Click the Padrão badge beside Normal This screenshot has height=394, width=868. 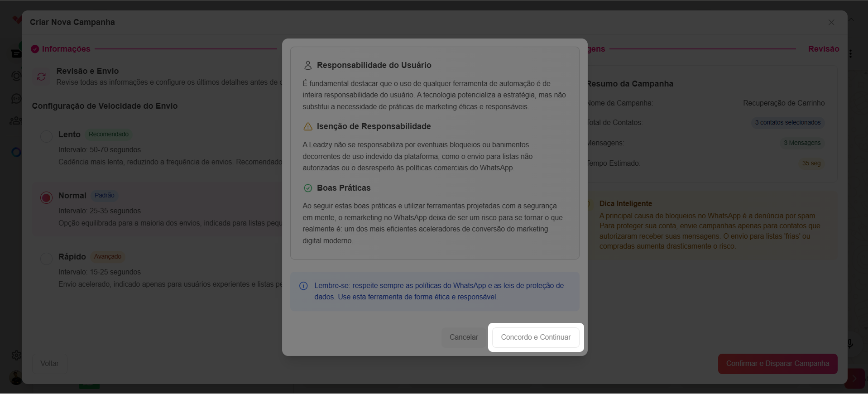click(x=104, y=196)
